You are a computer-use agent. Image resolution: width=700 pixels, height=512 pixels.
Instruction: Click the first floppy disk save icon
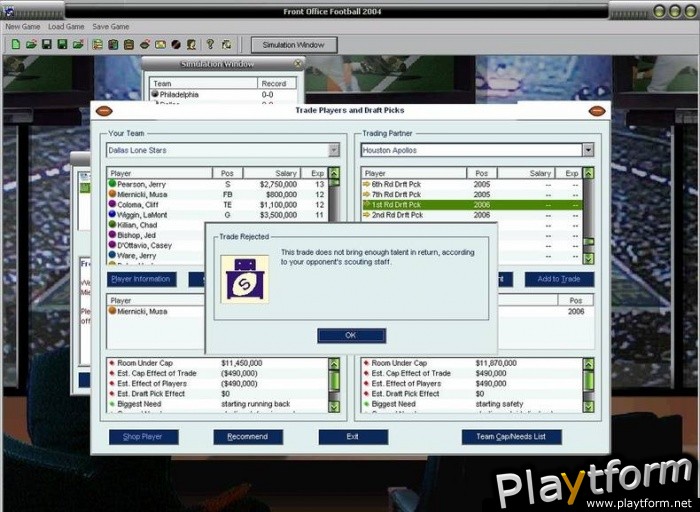[x=46, y=44]
